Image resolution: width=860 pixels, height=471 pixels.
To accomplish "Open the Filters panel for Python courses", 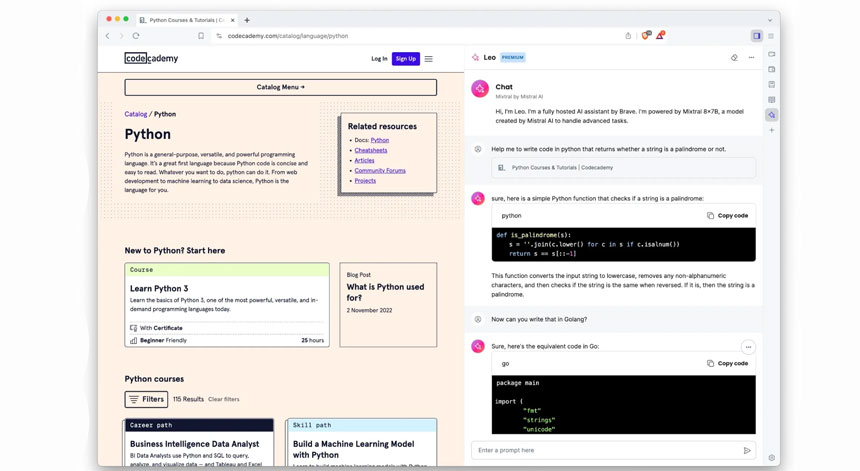I will click(x=146, y=399).
